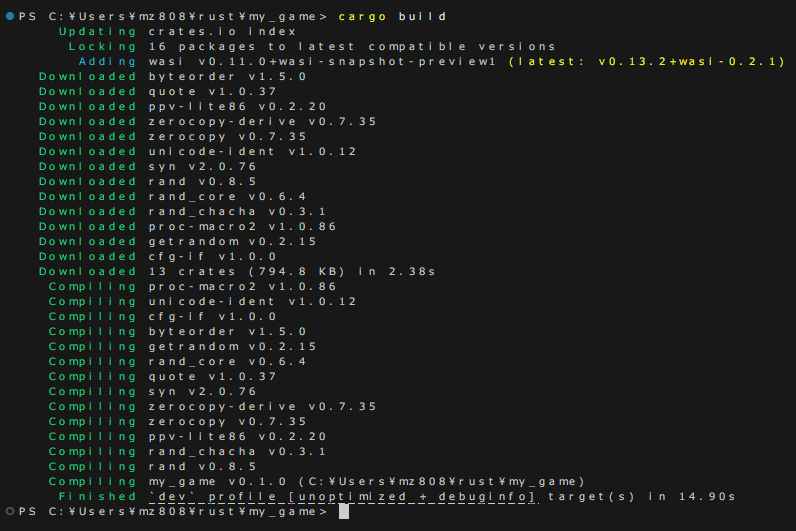The width and height of the screenshot is (796, 531).
Task: Click 'Compiling rand_chacha v0.3.1' line
Action: tap(187, 452)
